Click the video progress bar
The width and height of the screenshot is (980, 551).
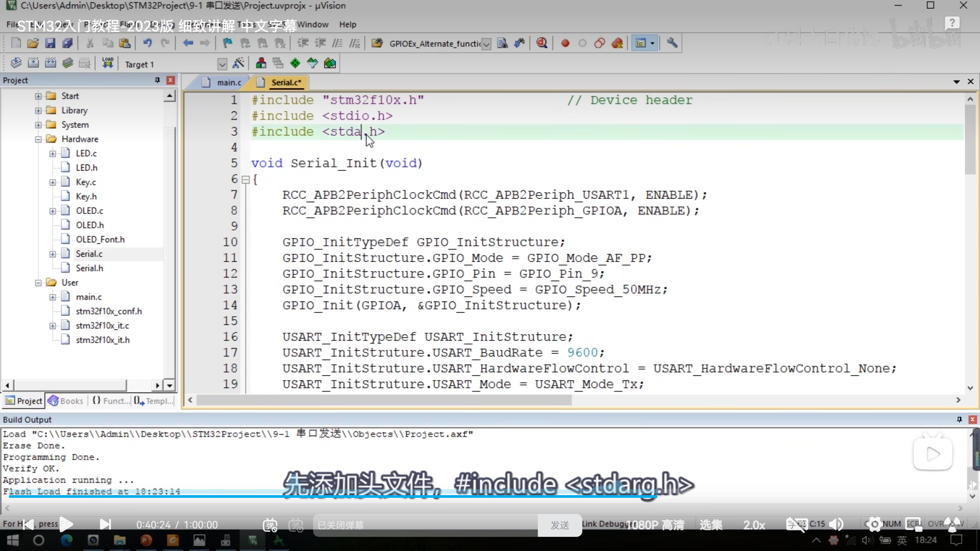(x=383, y=496)
